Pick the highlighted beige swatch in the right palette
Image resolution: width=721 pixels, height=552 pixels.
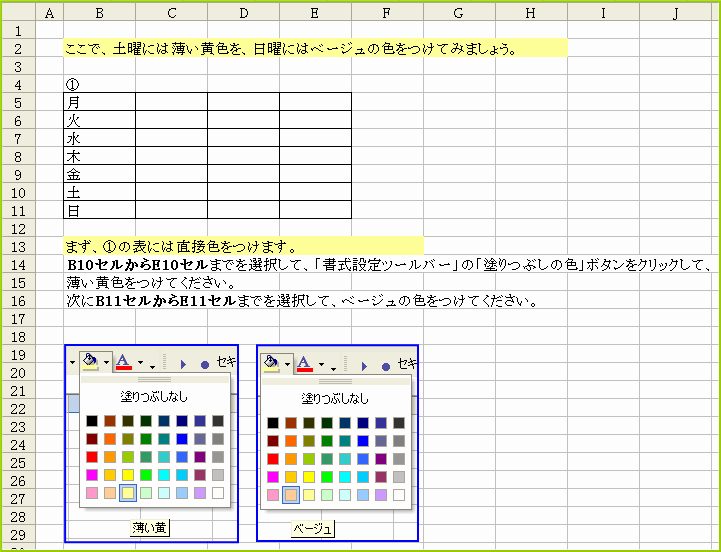click(291, 495)
